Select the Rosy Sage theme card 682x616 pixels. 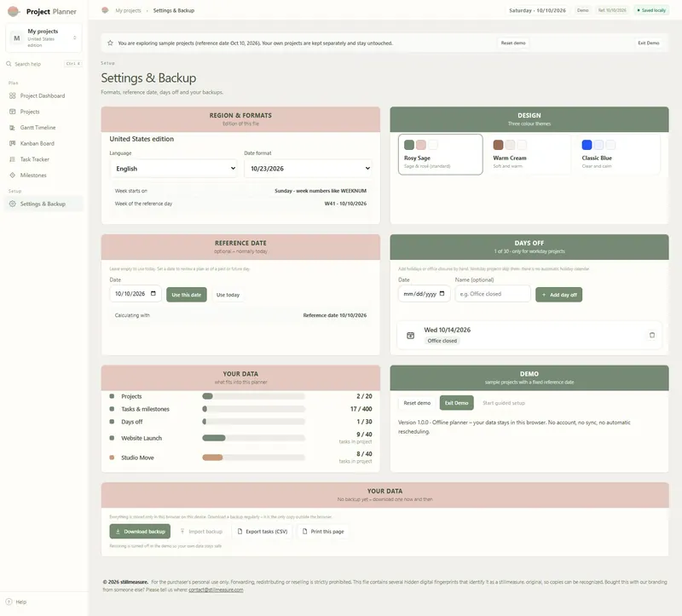coord(440,154)
